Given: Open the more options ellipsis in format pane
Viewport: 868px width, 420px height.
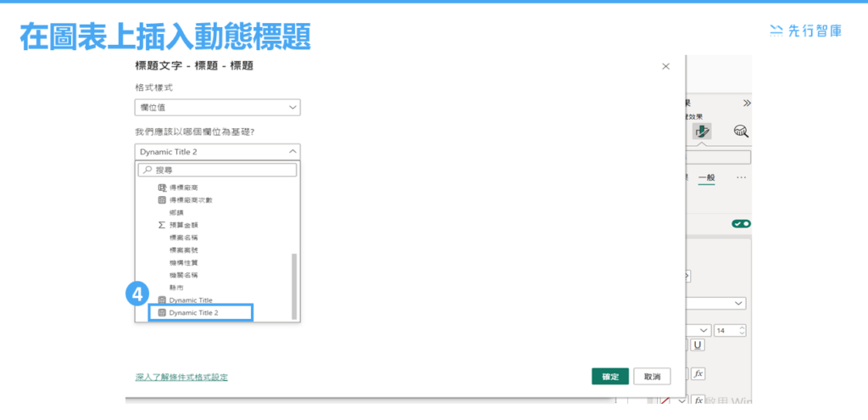Looking at the screenshot, I should tap(741, 177).
